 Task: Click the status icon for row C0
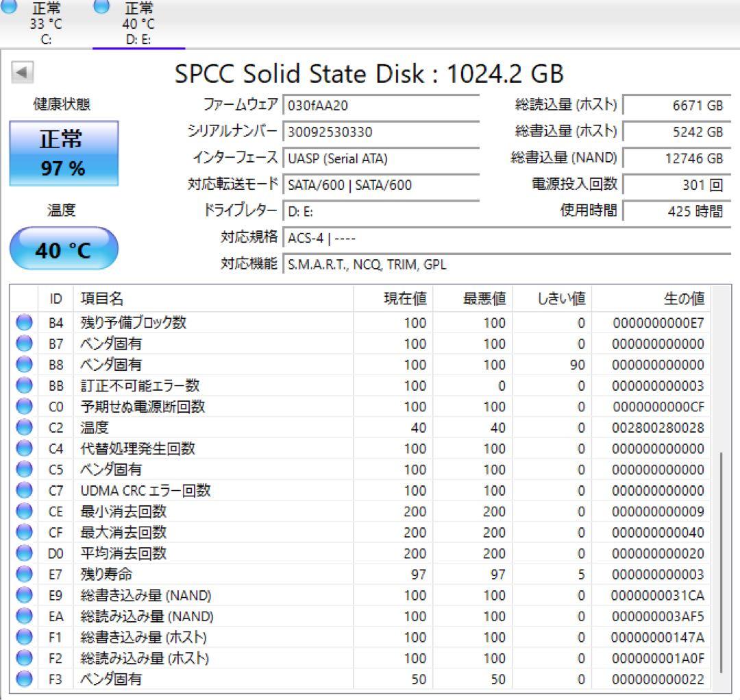[24, 406]
